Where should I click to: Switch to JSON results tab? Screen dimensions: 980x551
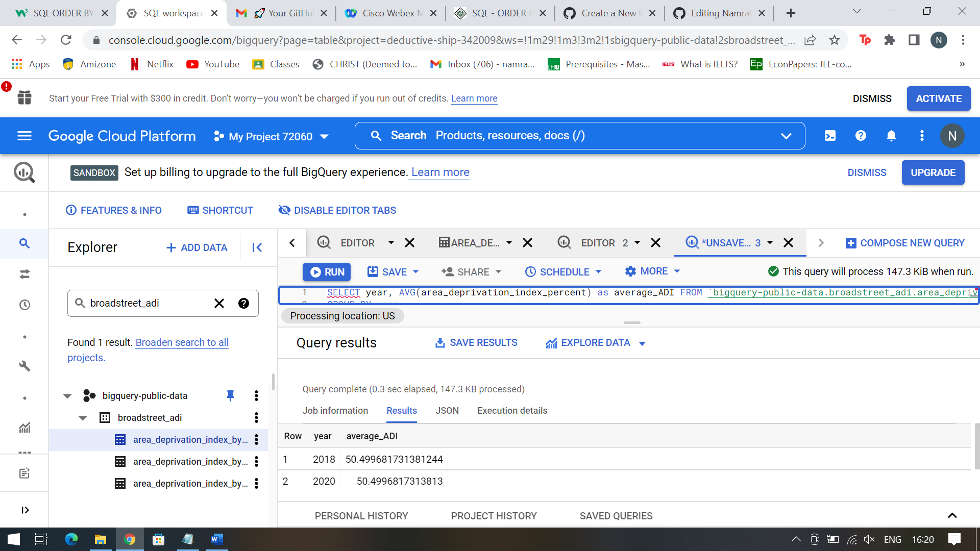[447, 411]
